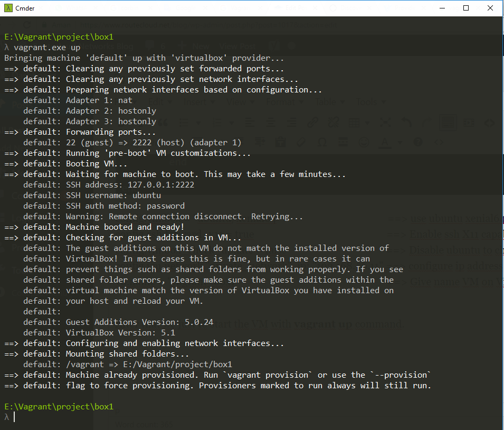Click 'Waiting for machine to boot' line

click(x=175, y=174)
